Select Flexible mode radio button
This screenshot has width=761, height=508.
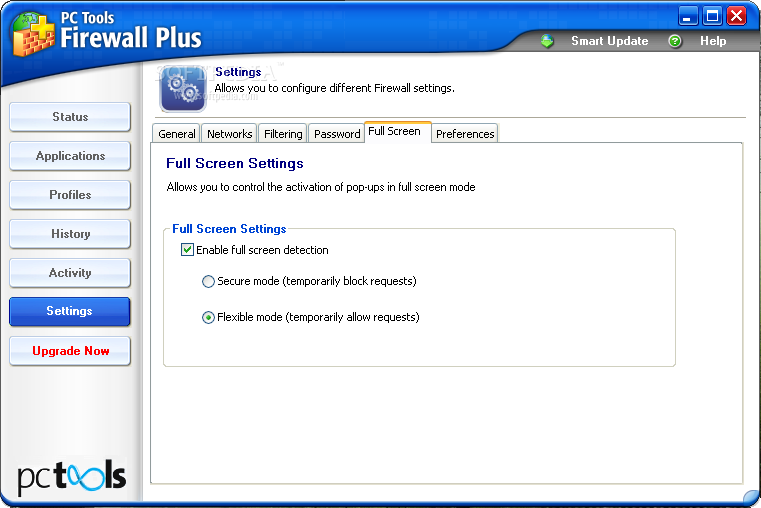[x=208, y=317]
